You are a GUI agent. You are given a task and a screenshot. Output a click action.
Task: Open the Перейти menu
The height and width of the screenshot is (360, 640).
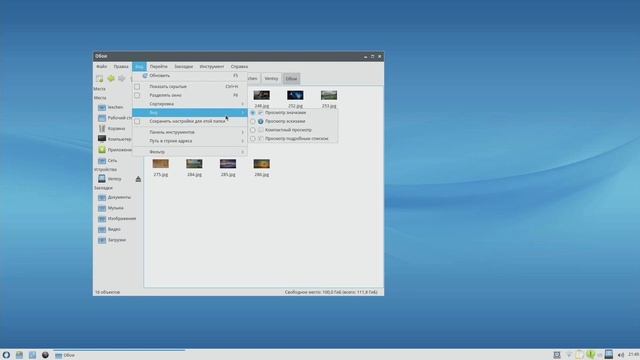(158, 67)
